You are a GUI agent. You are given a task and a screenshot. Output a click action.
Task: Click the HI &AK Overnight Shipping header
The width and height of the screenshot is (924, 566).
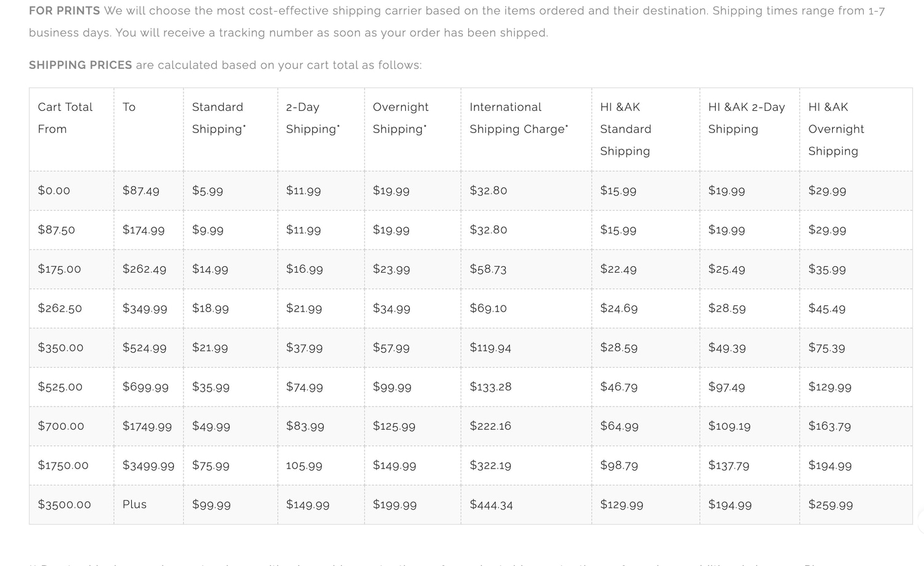click(836, 129)
